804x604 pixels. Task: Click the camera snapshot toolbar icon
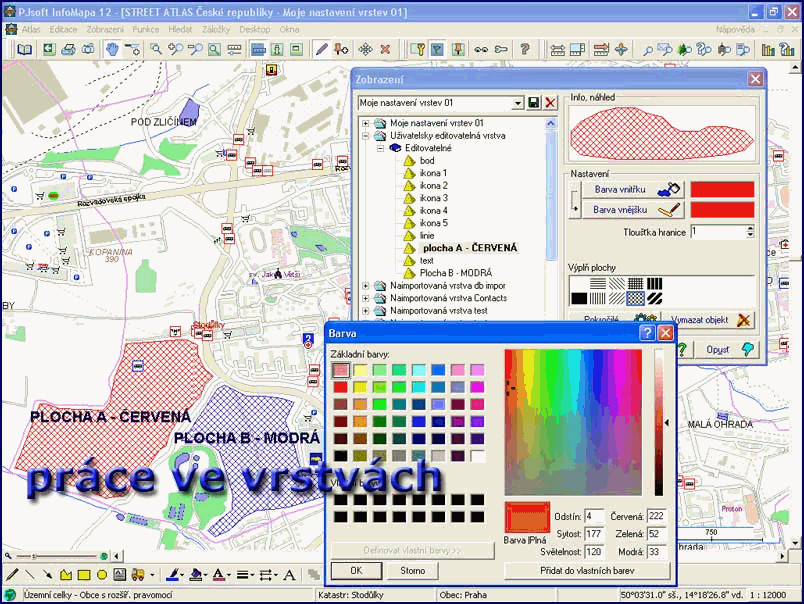(89, 49)
